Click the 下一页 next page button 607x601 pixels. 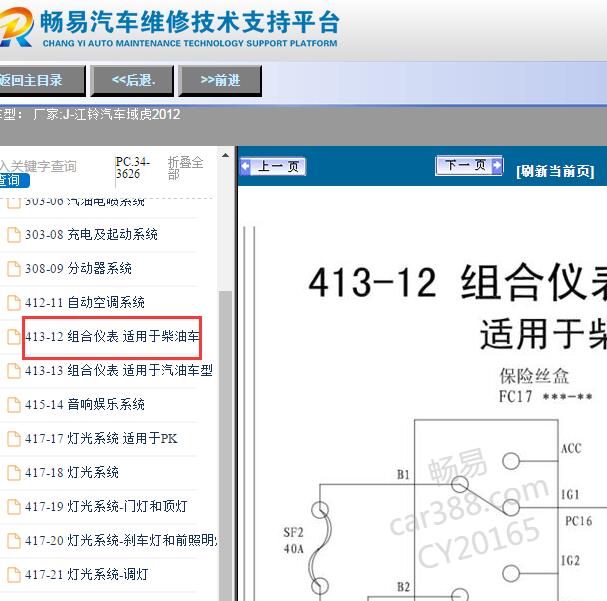469,166
